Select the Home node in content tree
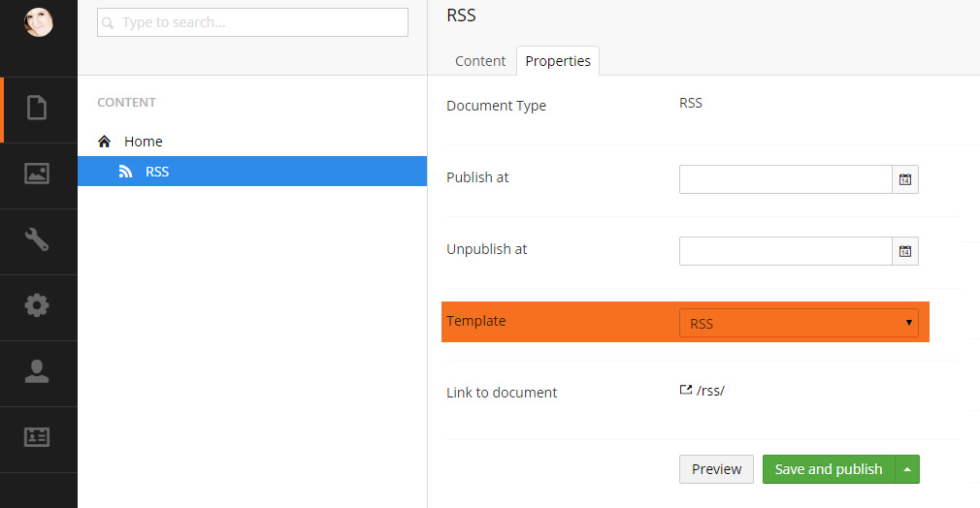 coord(143,142)
